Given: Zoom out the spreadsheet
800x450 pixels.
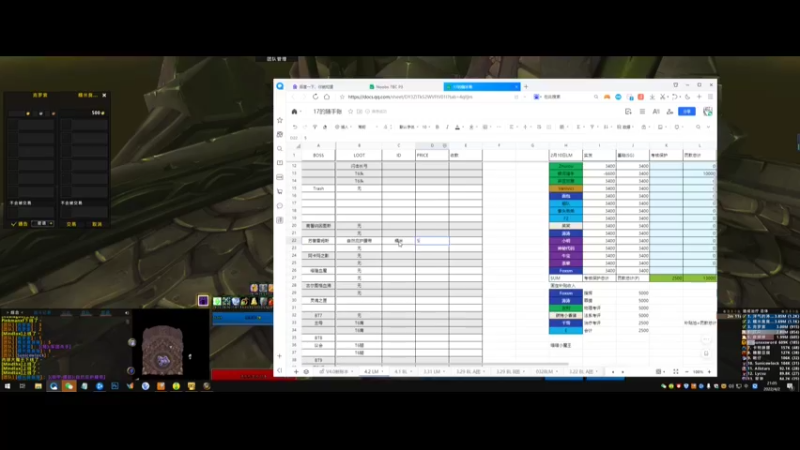Looking at the screenshot, I should 687,371.
